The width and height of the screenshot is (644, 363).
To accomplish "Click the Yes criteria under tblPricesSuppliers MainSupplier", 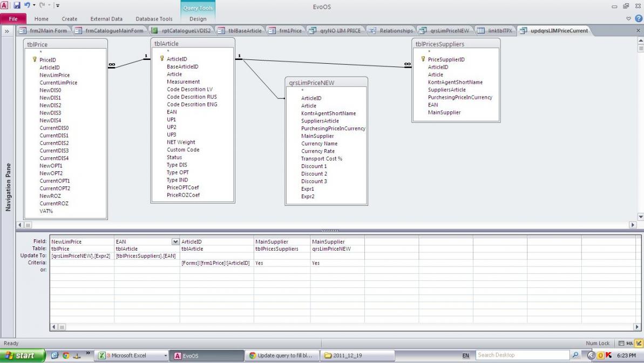I will click(282, 263).
